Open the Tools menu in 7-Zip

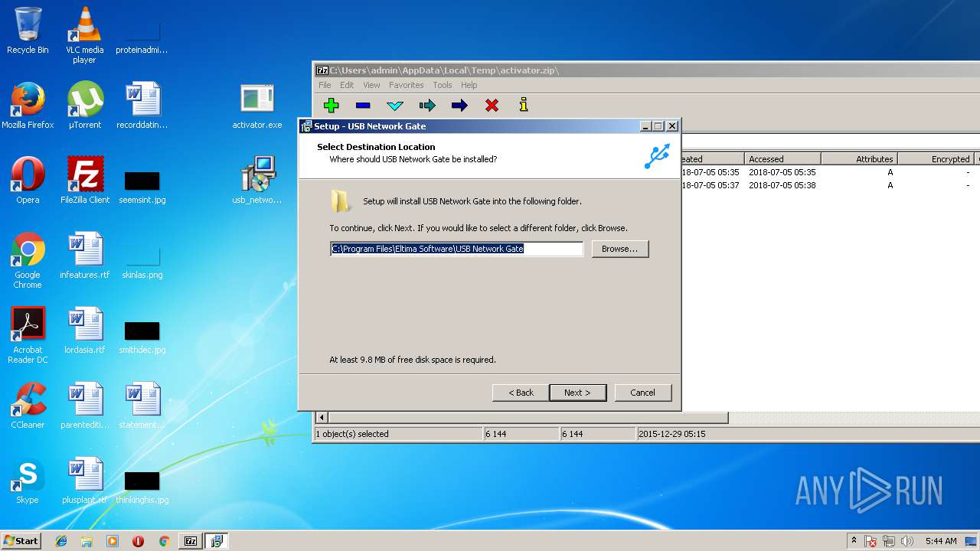[443, 85]
